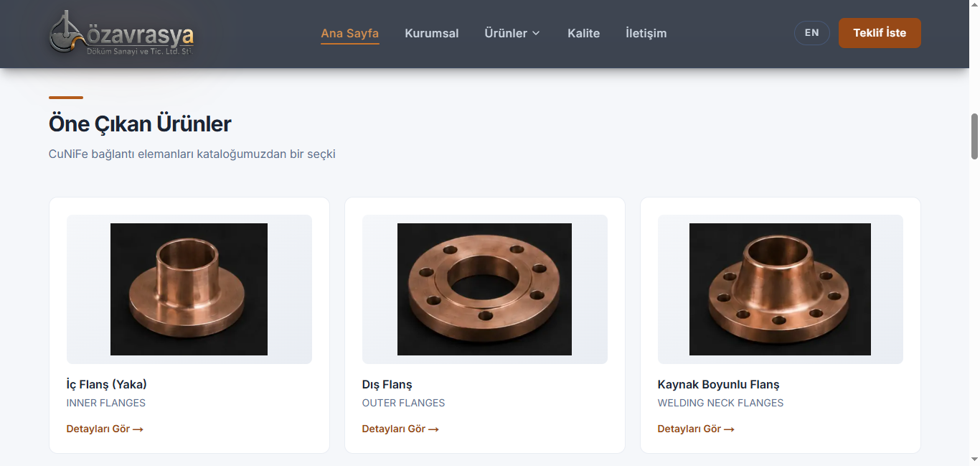Image resolution: width=980 pixels, height=466 pixels.
Task: Select the Kaynak Boyunlu Flanş product image
Action: pyautogui.click(x=781, y=289)
